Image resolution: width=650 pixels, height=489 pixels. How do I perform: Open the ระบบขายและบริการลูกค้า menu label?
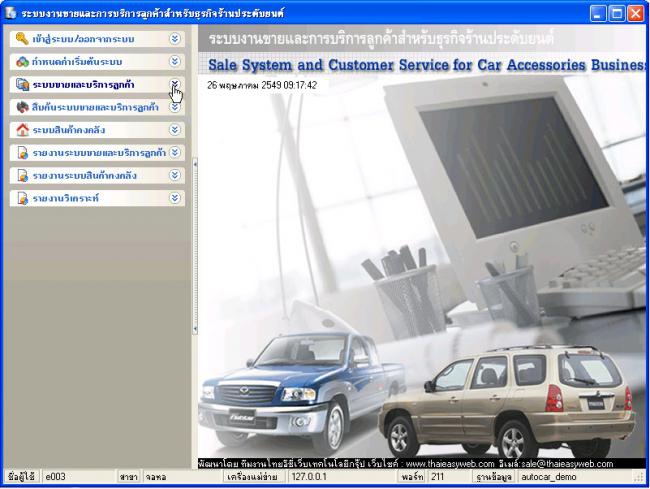click(x=83, y=85)
